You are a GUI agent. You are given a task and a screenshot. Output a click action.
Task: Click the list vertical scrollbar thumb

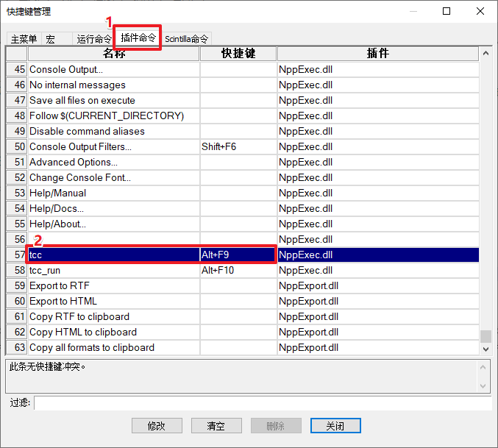pyautogui.click(x=485, y=336)
